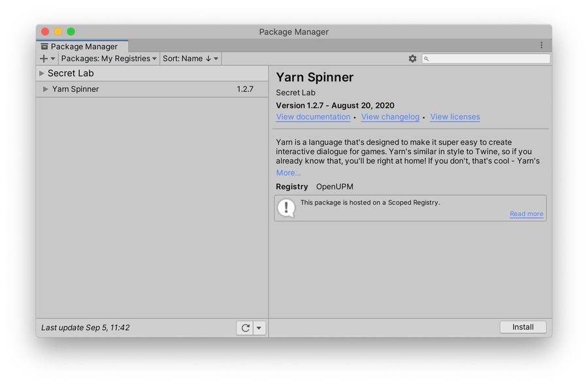Open the View documentation link
The image size is (588, 385).
(313, 117)
